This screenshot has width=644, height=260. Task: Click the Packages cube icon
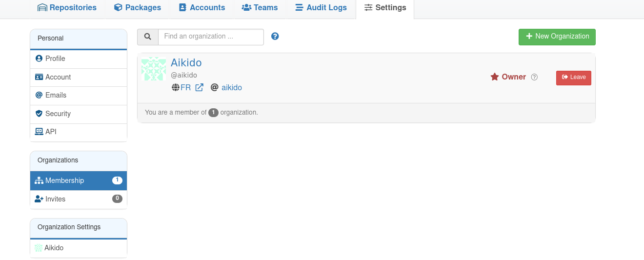(118, 8)
